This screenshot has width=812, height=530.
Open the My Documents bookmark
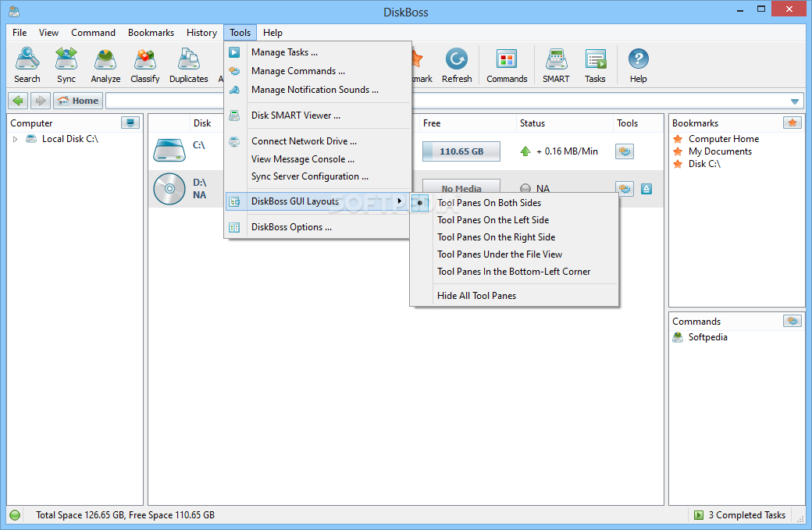[x=720, y=151]
